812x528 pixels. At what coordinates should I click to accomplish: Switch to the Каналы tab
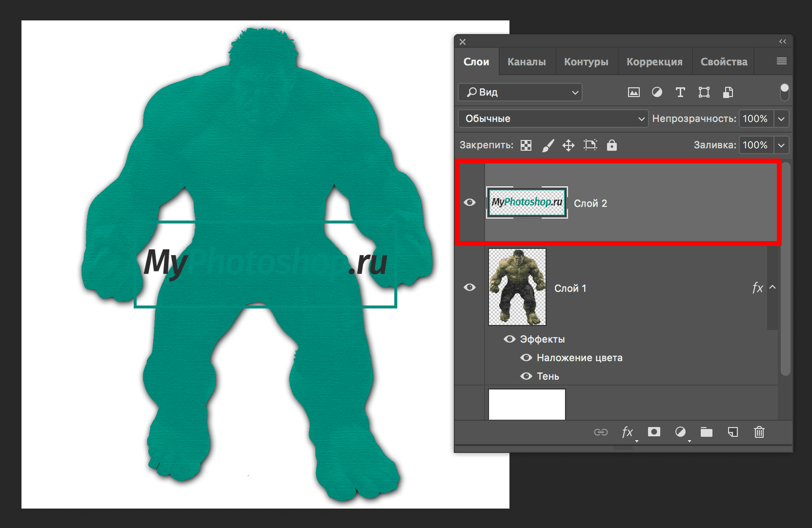pos(526,61)
